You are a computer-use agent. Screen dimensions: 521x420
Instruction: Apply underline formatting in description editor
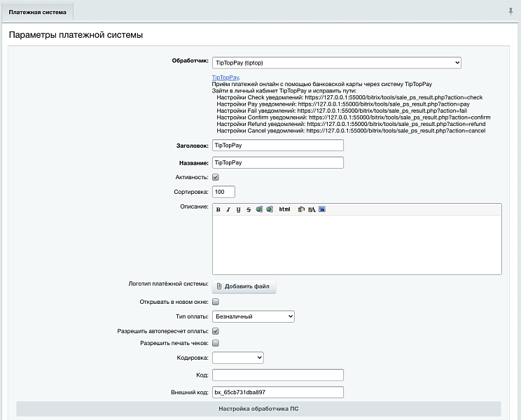click(238, 209)
